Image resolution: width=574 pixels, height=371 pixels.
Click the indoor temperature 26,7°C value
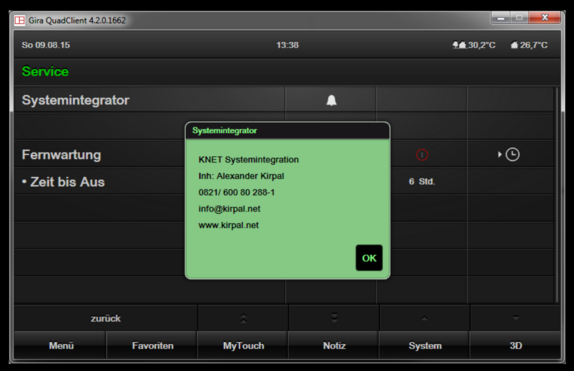[x=534, y=45]
